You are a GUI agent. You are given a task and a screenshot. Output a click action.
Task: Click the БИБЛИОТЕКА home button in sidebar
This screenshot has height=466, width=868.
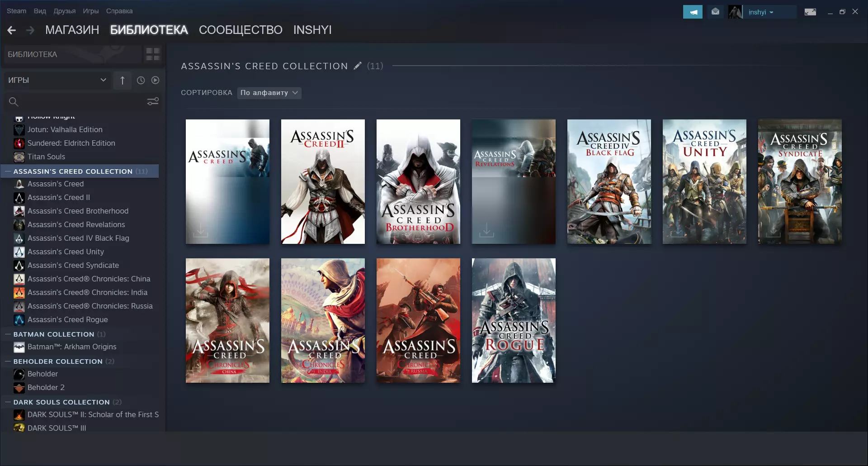pos(72,54)
